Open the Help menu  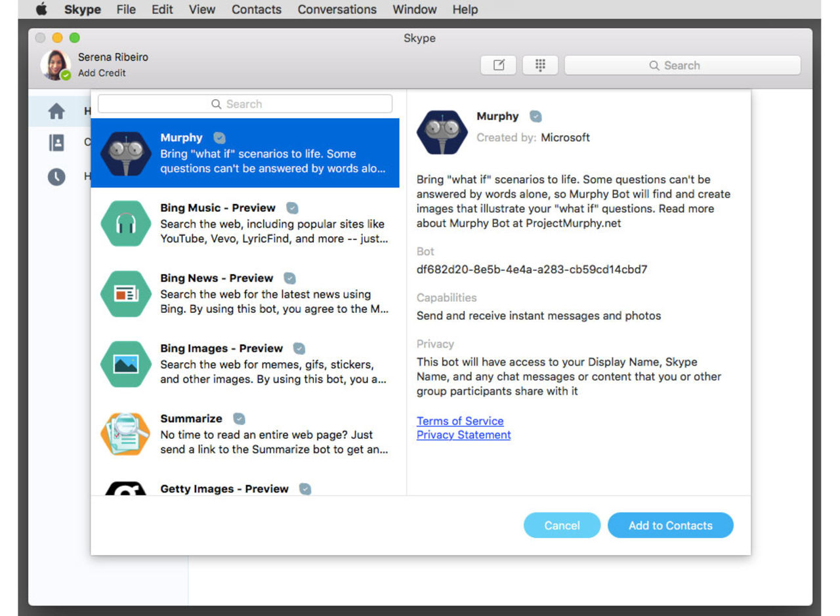465,9
